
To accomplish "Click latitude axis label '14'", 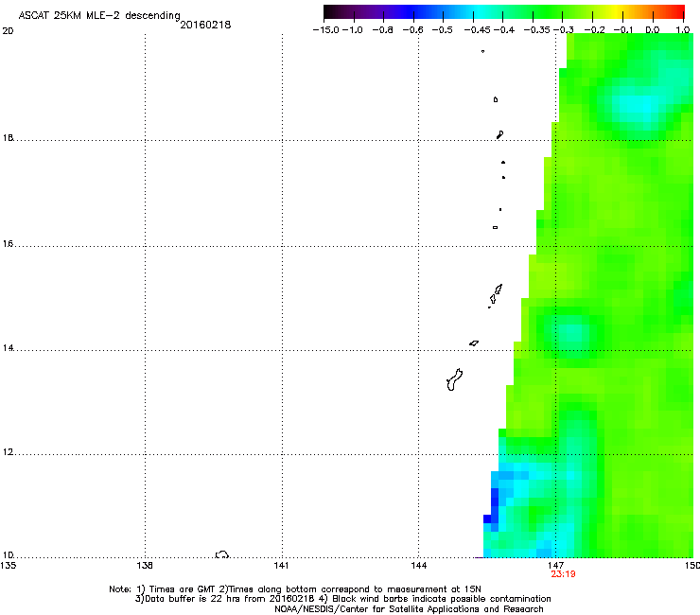I will tap(8, 348).
